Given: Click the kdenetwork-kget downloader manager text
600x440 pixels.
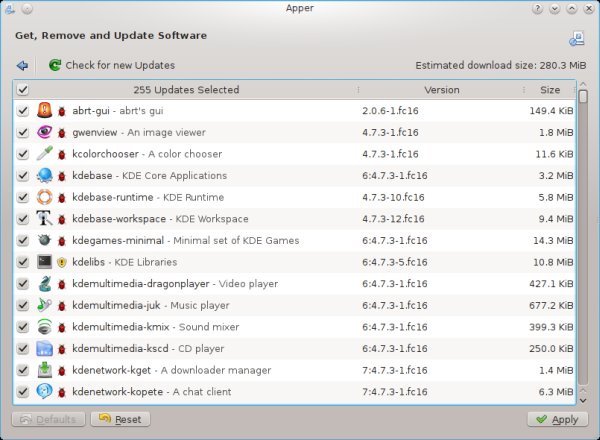Looking at the screenshot, I should click(216, 370).
